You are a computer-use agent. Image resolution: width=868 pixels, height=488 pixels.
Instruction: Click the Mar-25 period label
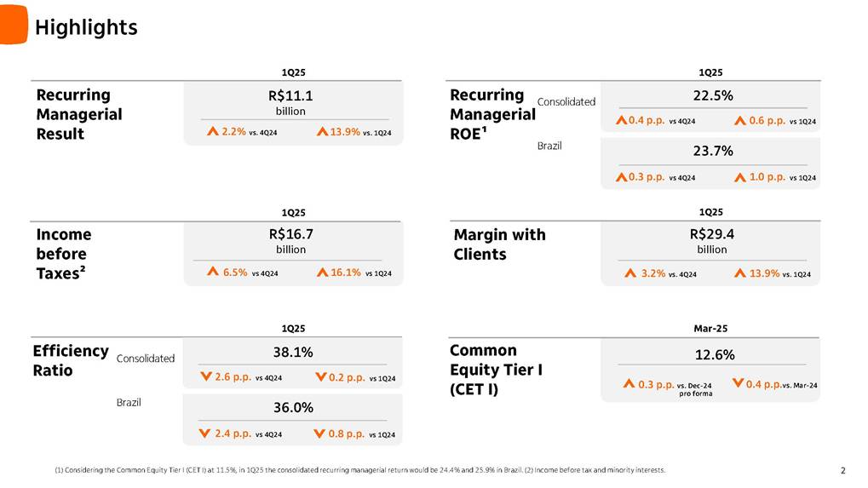(x=710, y=328)
